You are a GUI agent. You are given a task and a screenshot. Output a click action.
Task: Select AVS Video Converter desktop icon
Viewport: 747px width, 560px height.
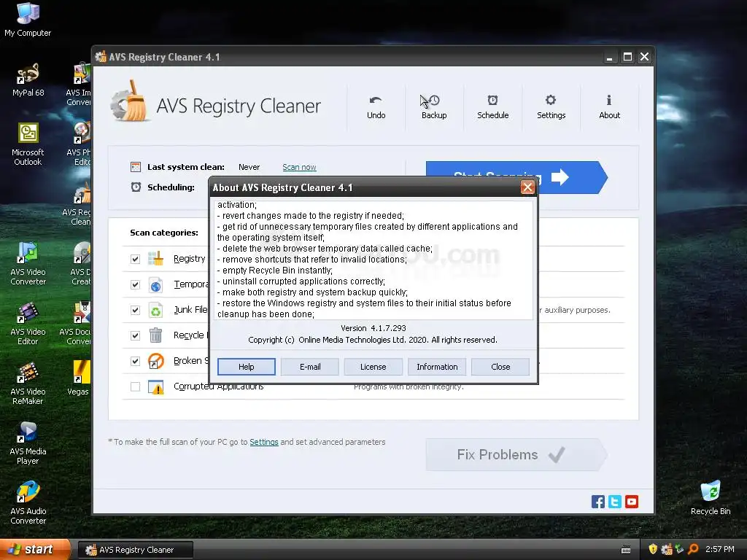(28, 264)
